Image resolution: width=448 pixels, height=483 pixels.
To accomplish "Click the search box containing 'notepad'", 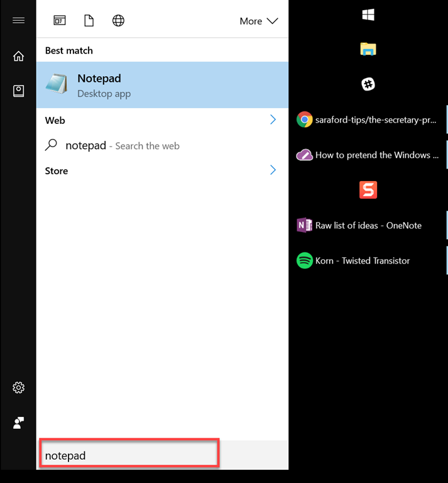I will 129,455.
